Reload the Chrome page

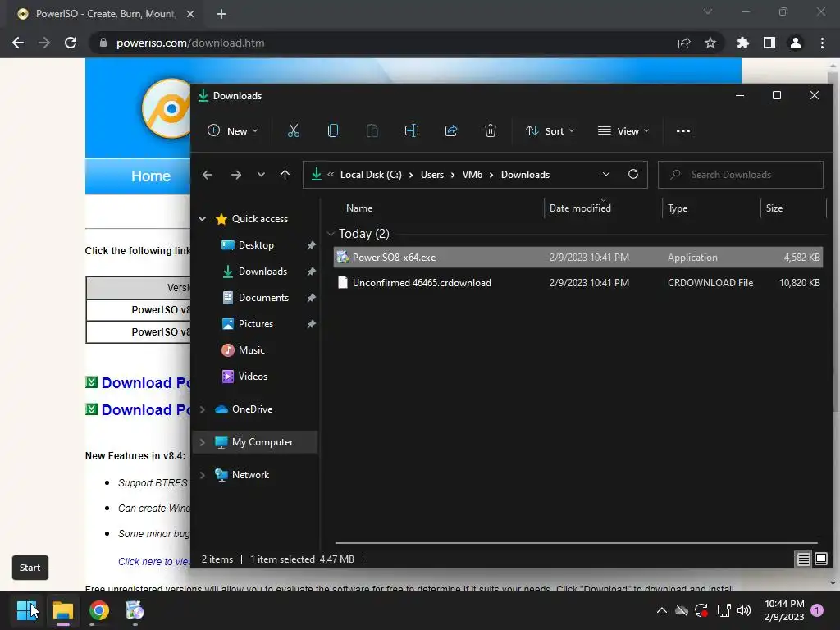[x=71, y=43]
